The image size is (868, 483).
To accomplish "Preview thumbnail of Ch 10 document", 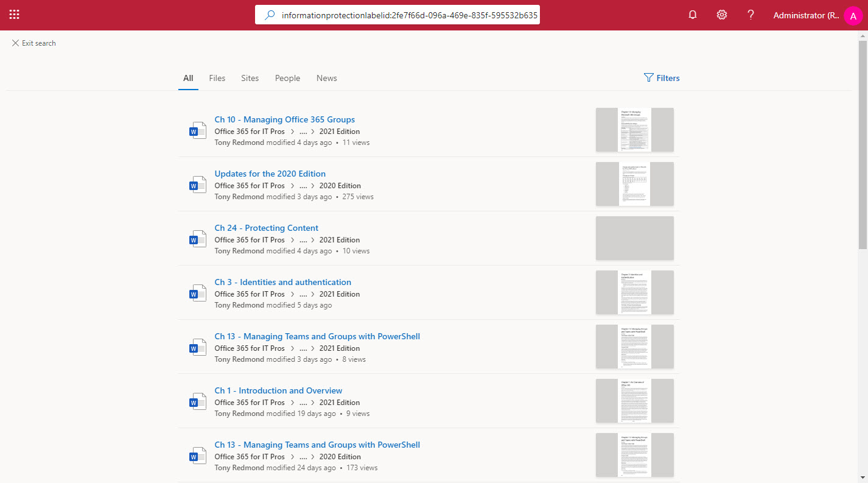I will [635, 130].
